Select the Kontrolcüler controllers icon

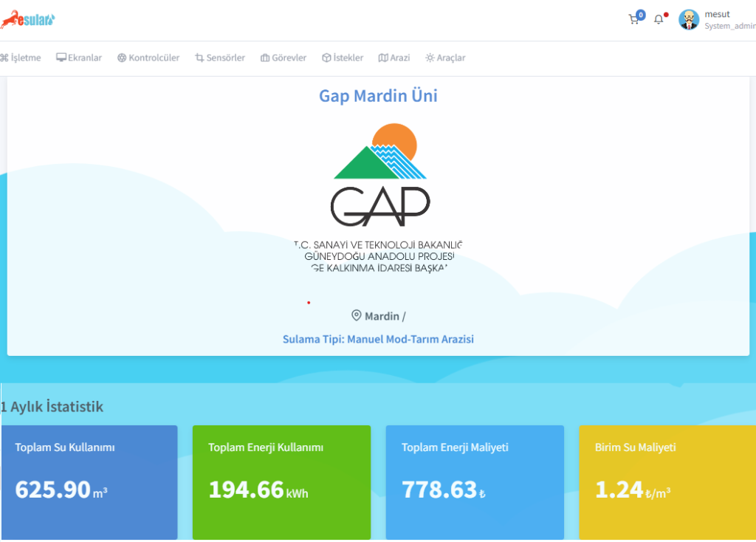(148, 57)
